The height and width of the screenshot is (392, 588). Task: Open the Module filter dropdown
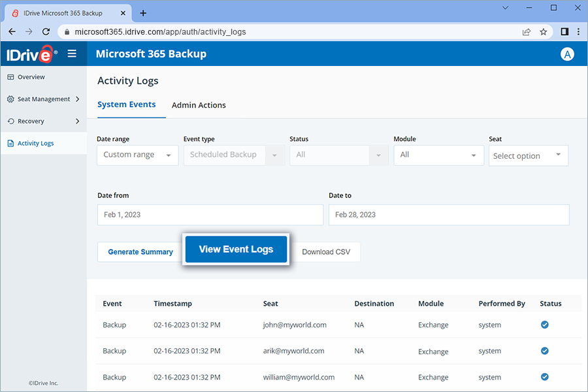coord(438,155)
